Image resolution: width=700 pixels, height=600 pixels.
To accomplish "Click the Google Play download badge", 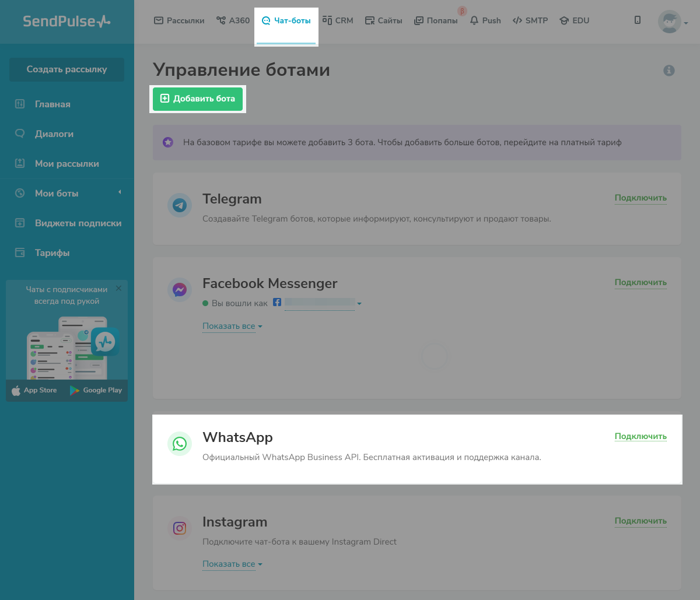I will 96,391.
